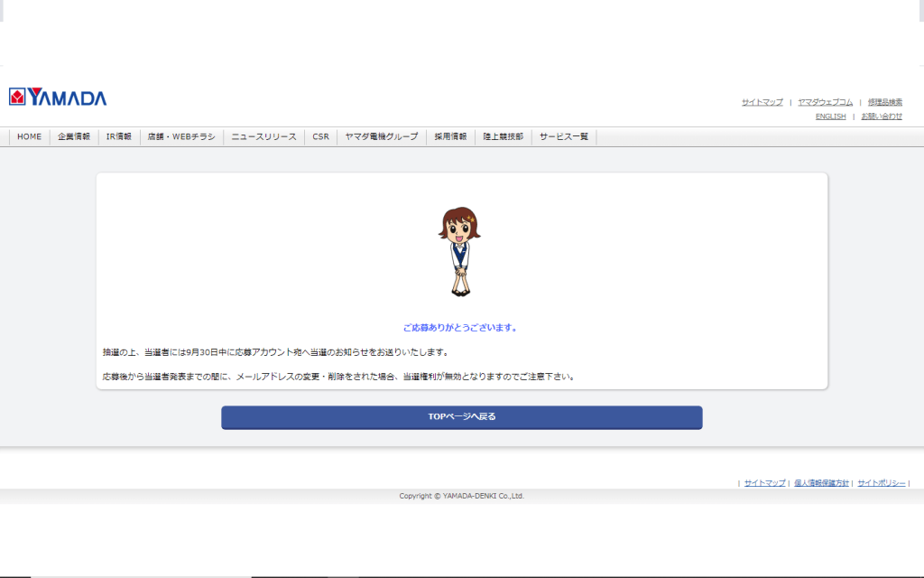Select the CSR menu item

320,137
